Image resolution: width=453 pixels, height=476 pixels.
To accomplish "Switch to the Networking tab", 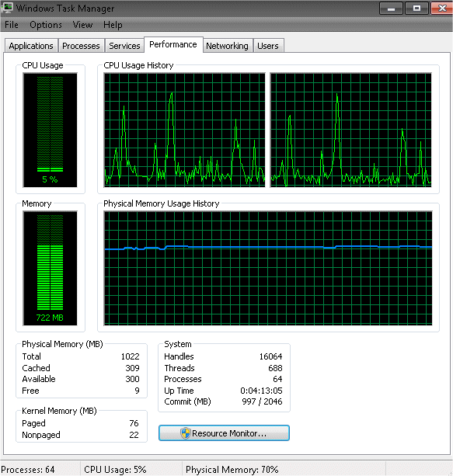I will pos(227,46).
